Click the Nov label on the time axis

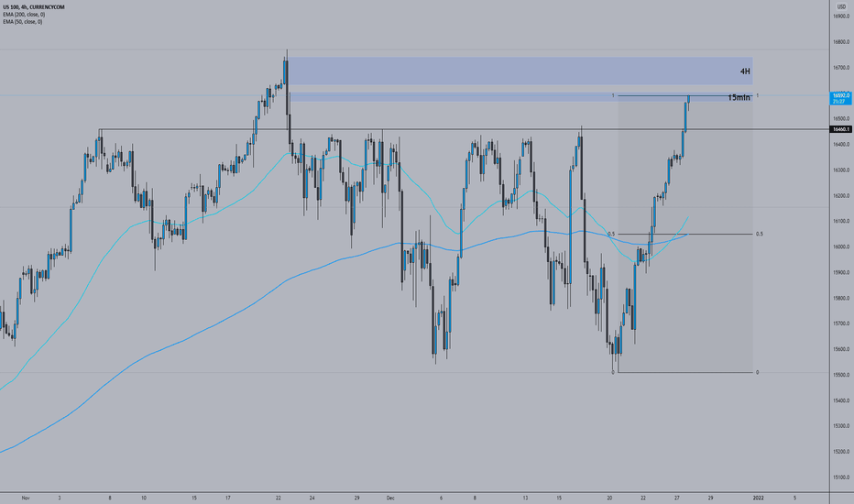pos(25,498)
